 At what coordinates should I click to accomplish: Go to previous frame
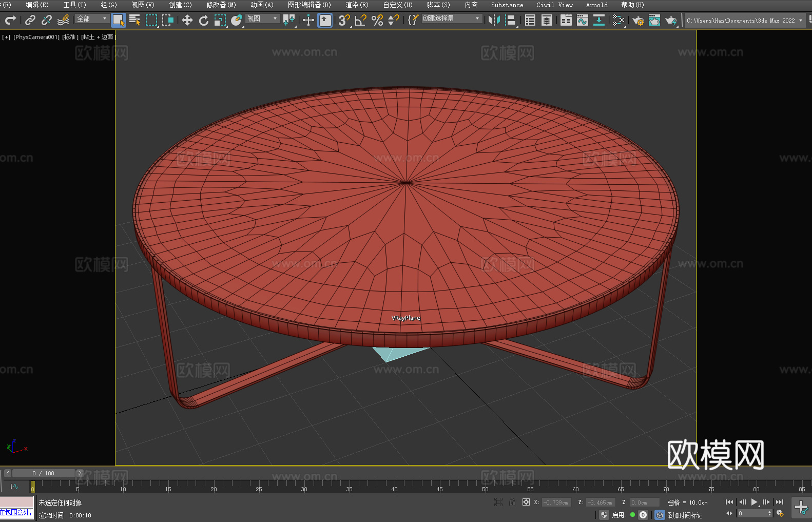(742, 502)
